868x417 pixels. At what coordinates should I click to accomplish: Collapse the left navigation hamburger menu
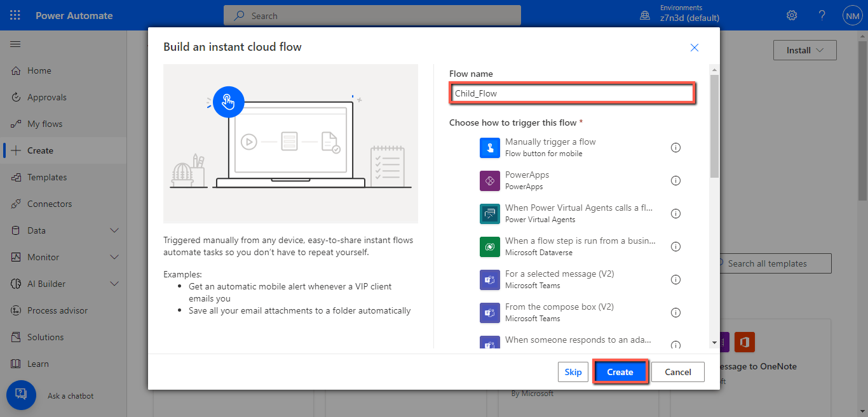click(15, 44)
